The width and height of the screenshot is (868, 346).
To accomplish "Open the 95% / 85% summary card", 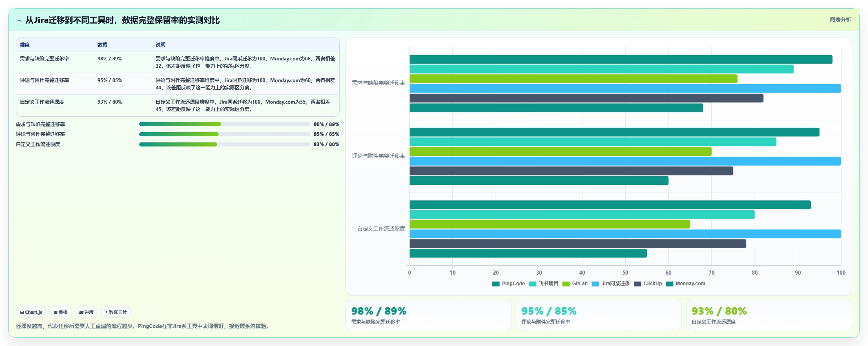I will [598, 315].
